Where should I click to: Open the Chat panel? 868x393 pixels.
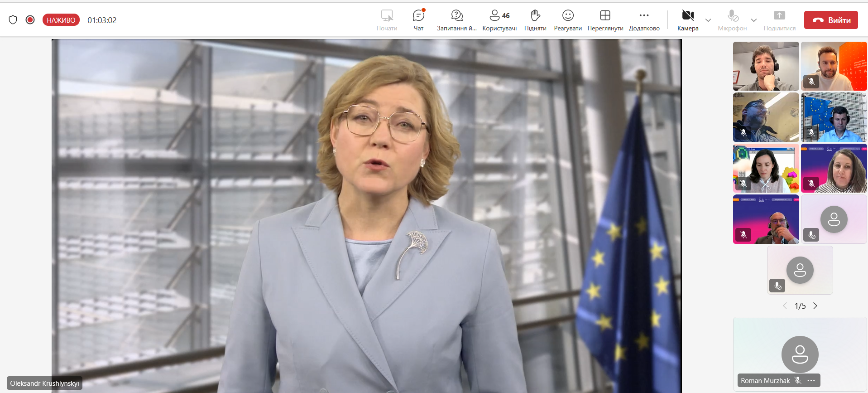click(x=418, y=20)
